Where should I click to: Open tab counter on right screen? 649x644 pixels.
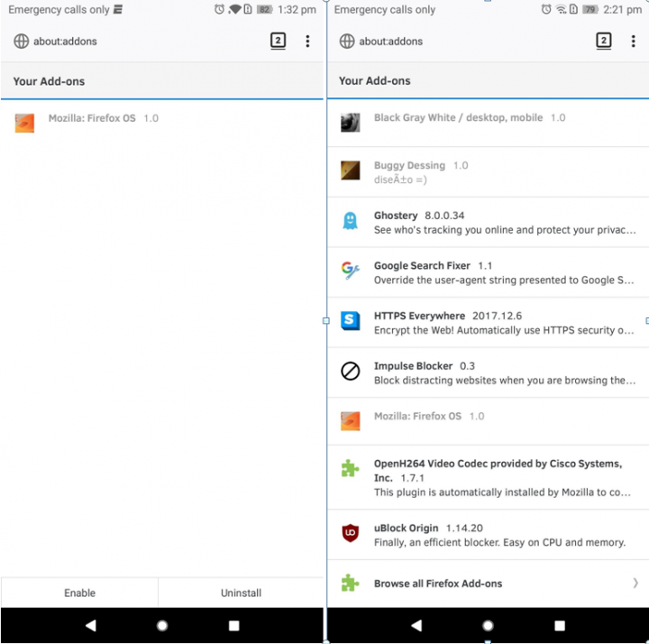click(604, 41)
